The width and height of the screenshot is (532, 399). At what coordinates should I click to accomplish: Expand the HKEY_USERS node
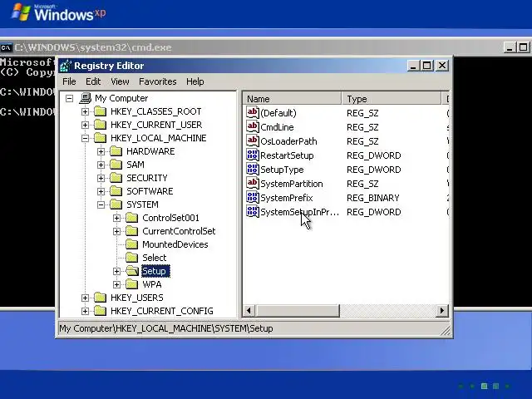(85, 298)
